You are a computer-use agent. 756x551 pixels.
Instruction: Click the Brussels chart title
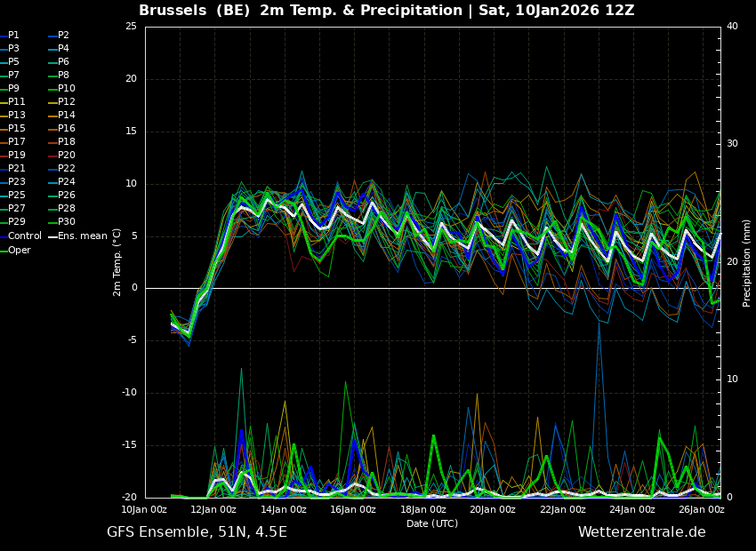coord(387,10)
